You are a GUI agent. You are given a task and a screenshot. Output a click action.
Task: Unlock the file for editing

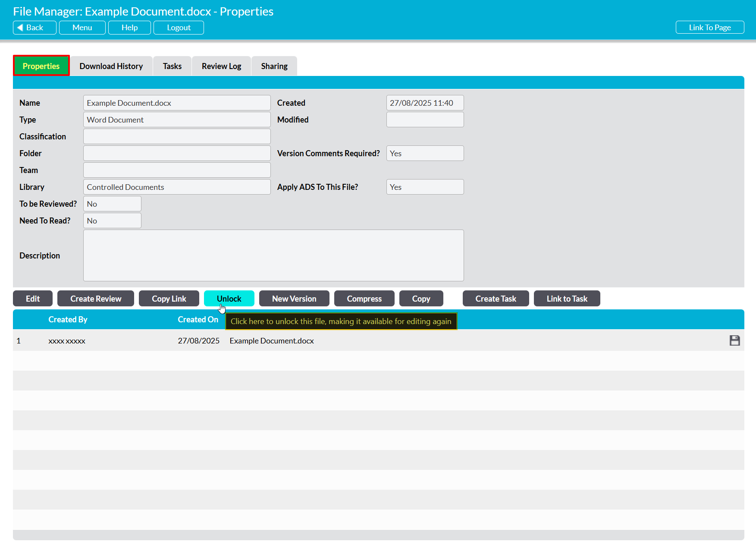229,299
